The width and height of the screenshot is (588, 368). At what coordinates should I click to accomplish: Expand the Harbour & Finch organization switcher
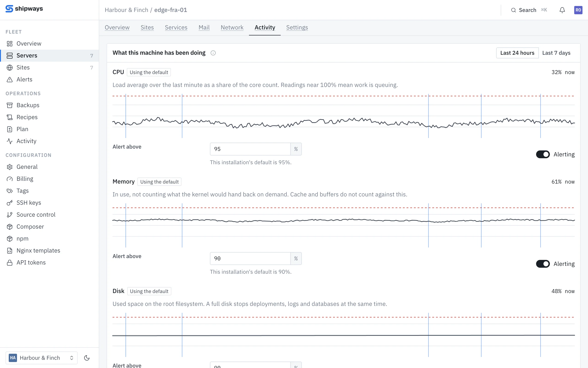click(x=42, y=357)
